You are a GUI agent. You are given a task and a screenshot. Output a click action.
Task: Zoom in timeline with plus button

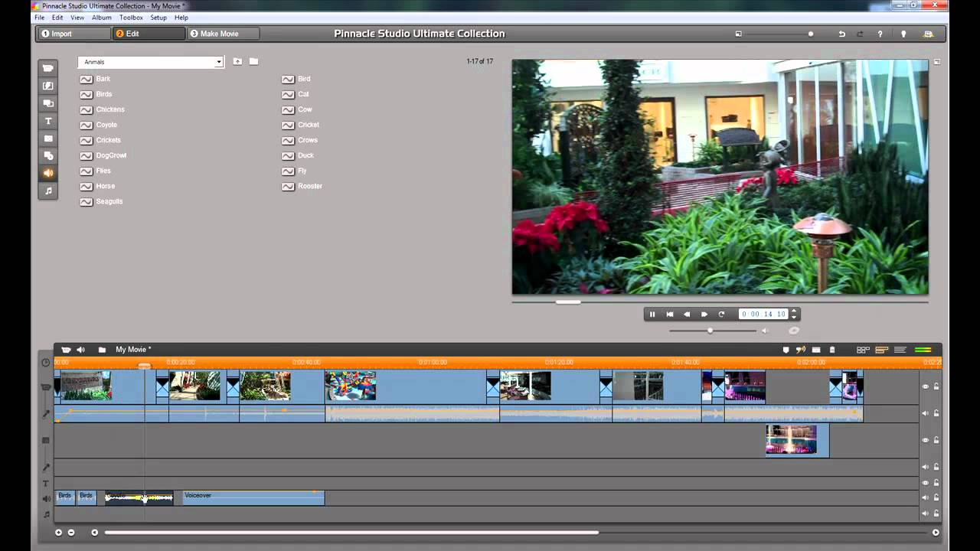click(x=58, y=533)
